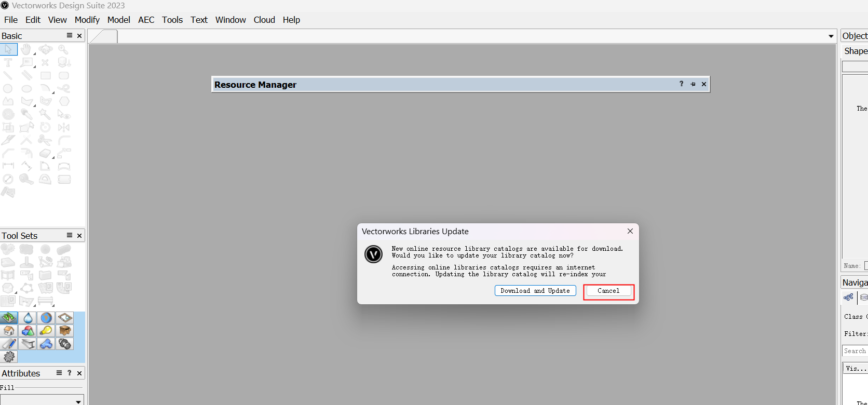Click the blue pipe fitting tool set

coord(46,344)
